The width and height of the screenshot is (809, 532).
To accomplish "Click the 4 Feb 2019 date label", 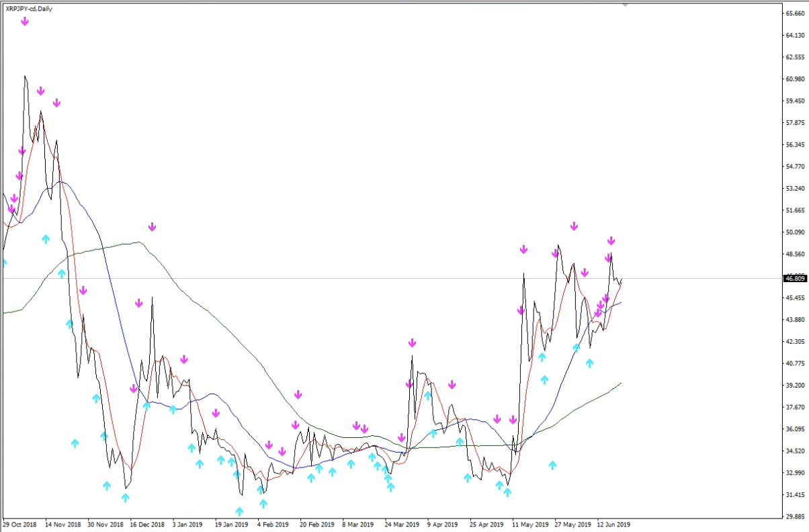I will pyautogui.click(x=272, y=525).
